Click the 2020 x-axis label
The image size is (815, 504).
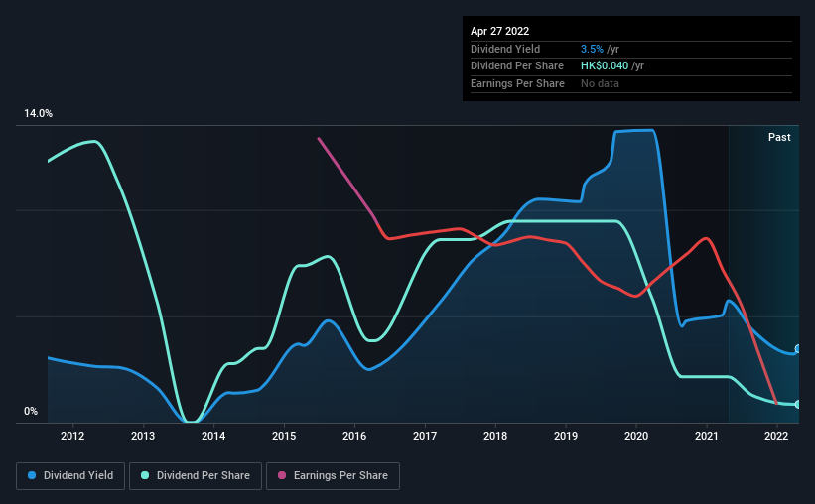[636, 436]
